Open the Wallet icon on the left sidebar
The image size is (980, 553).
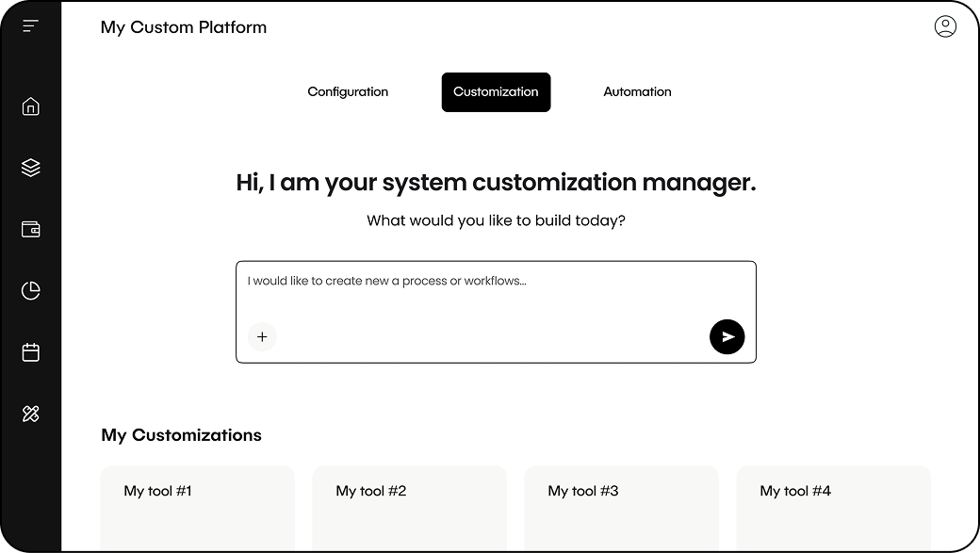point(30,229)
